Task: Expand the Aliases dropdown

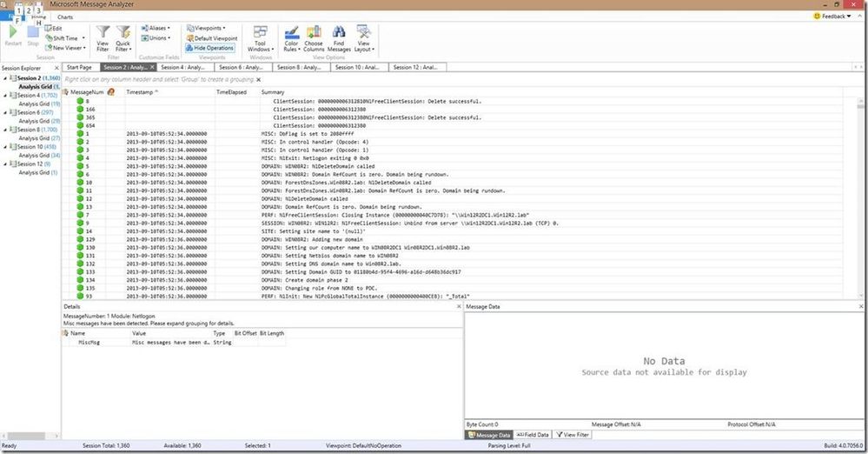Action: click(156, 28)
